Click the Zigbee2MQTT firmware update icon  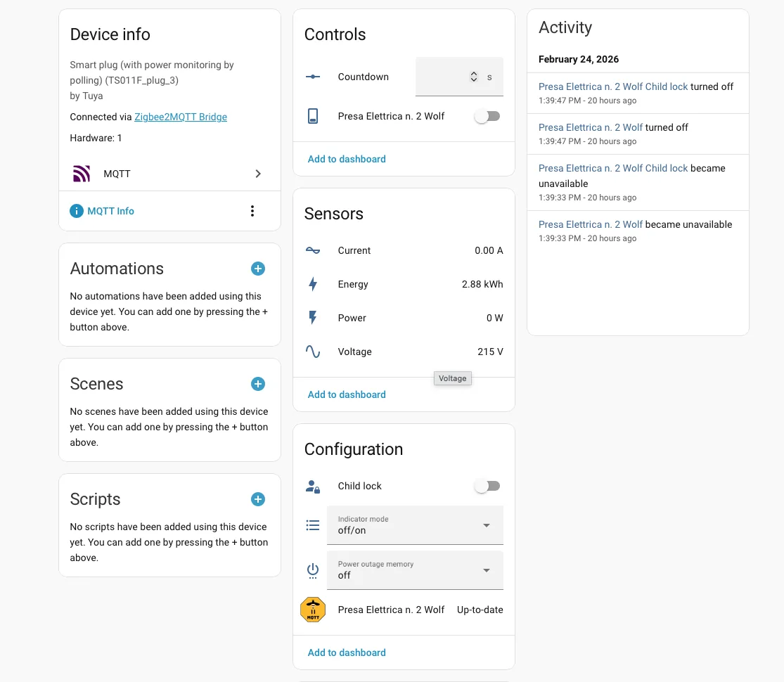[312, 609]
